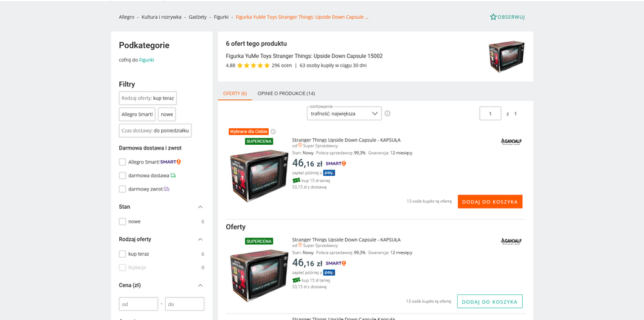Click the price 'od' input field
The width and height of the screenshot is (644, 320).
click(x=139, y=304)
